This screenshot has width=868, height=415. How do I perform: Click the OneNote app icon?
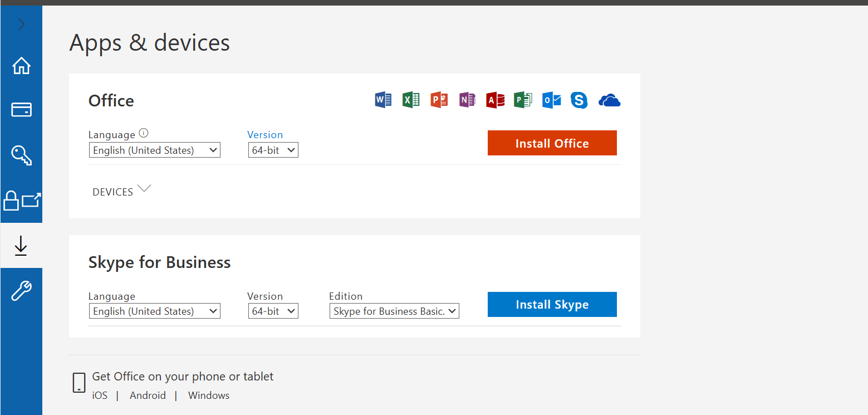467,100
